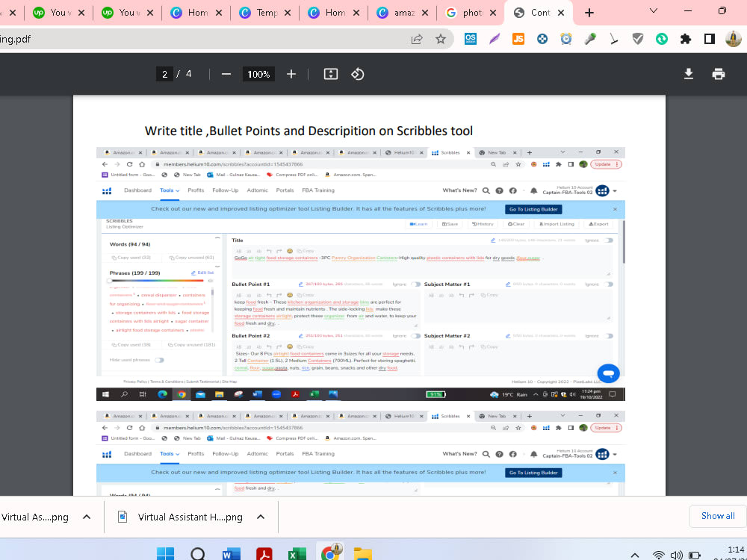Open the Chrome tab search dropdown

654,11
